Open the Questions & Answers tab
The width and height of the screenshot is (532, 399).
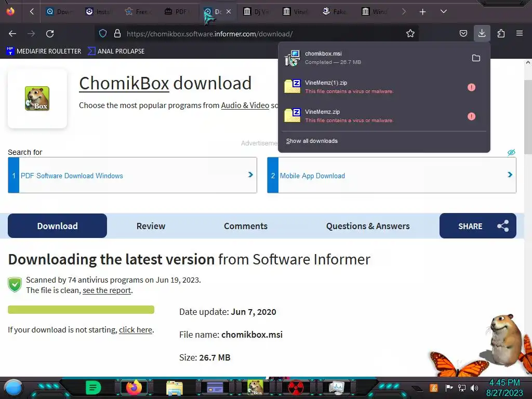pos(368,227)
